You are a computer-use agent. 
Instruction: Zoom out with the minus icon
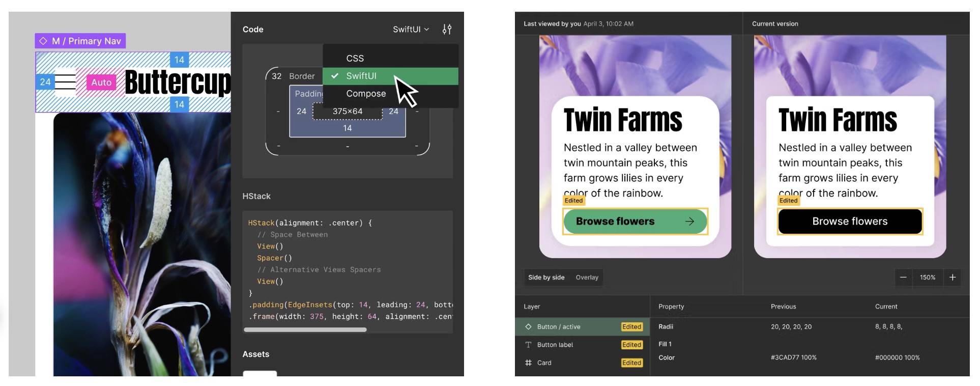tap(903, 278)
